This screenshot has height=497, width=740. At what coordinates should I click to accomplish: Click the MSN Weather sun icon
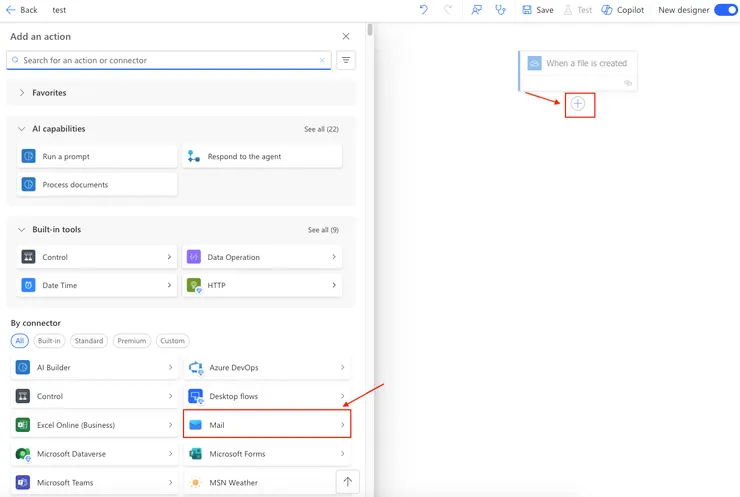point(195,482)
